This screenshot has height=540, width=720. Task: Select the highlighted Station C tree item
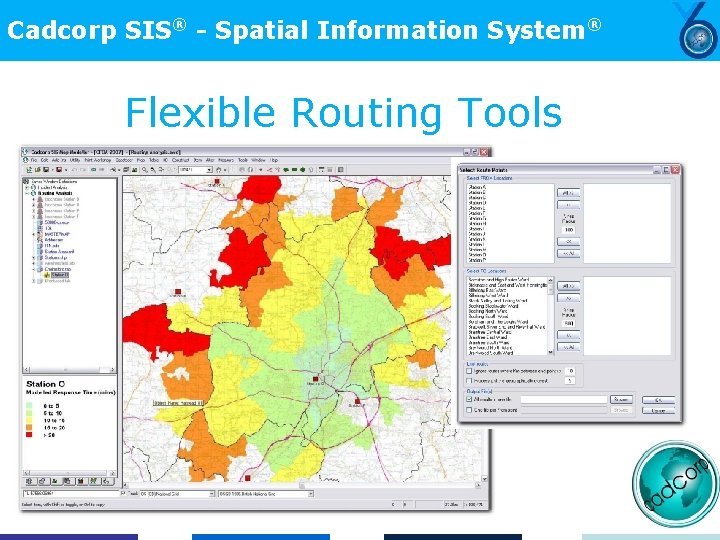tap(60, 275)
